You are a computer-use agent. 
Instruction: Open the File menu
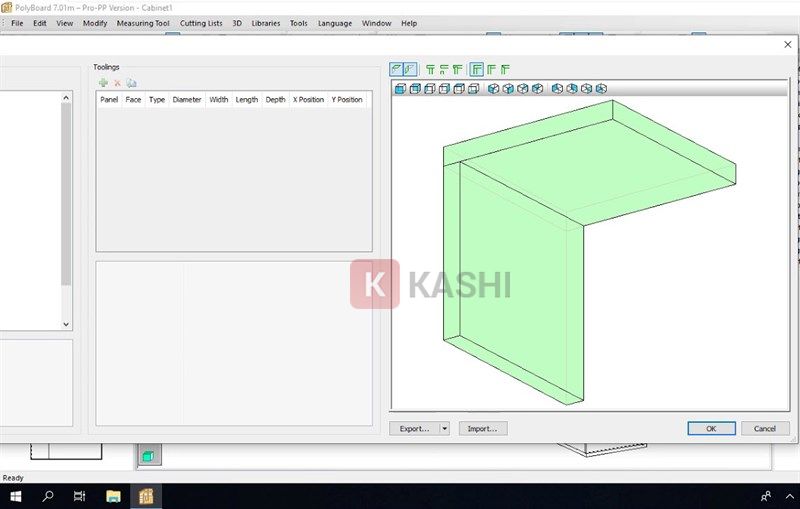[17, 23]
